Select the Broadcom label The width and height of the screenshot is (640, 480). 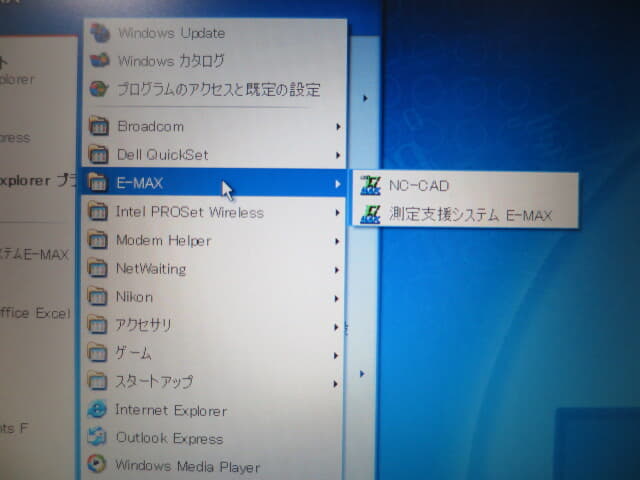point(151,126)
